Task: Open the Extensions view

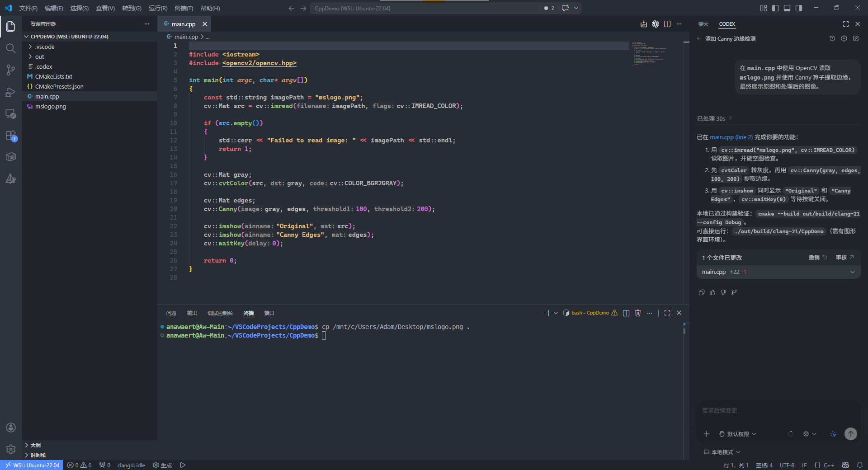Action: (x=11, y=136)
